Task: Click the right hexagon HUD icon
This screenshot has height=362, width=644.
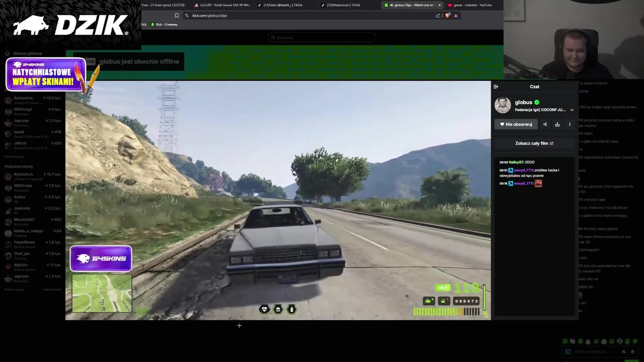Action: click(291, 310)
